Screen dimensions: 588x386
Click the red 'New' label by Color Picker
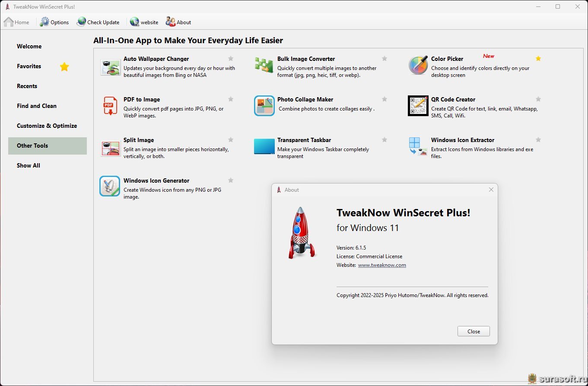(489, 56)
